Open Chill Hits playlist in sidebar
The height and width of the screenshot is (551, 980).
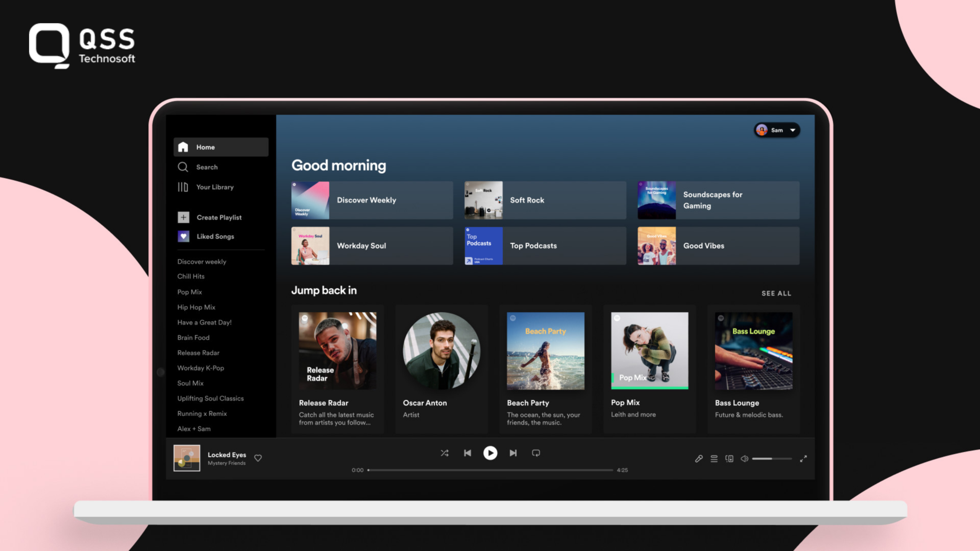[191, 276]
